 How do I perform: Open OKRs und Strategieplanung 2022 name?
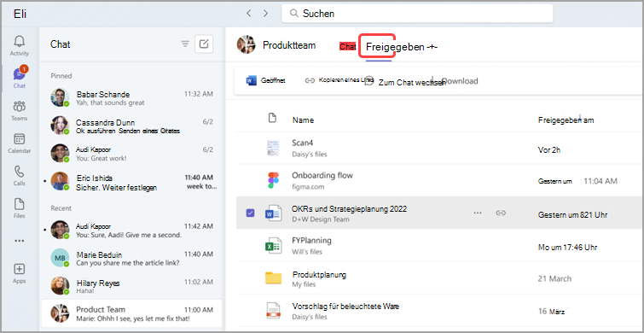click(349, 209)
